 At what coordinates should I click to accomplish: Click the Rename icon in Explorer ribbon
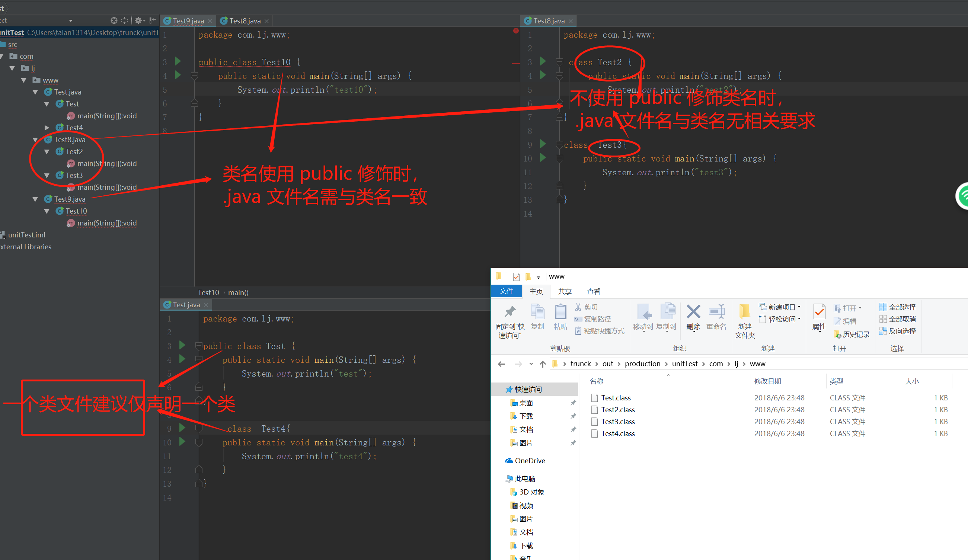tap(716, 311)
